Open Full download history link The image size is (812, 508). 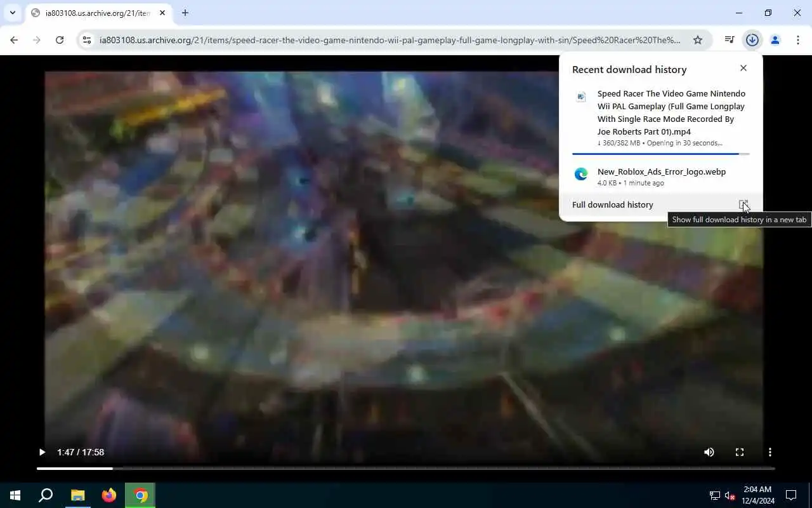(612, 204)
